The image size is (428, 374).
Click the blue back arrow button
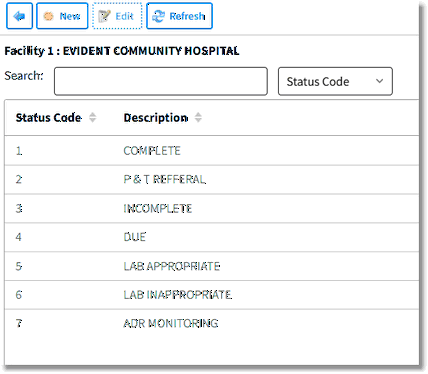(19, 16)
